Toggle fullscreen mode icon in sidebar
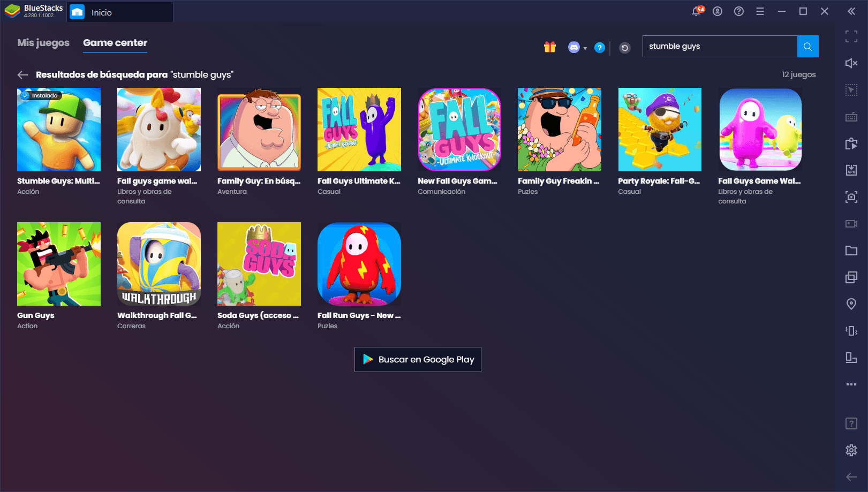 [x=851, y=36]
